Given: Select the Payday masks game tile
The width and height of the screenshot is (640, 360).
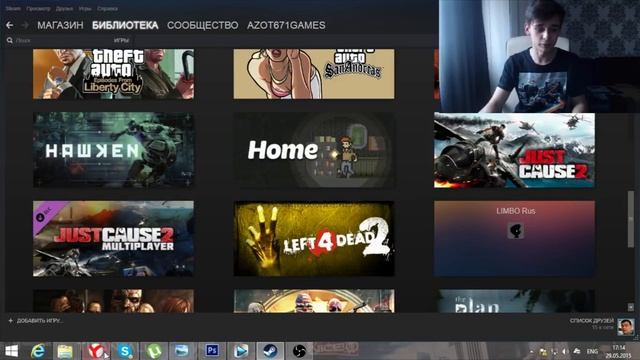Looking at the screenshot, I should (x=314, y=301).
